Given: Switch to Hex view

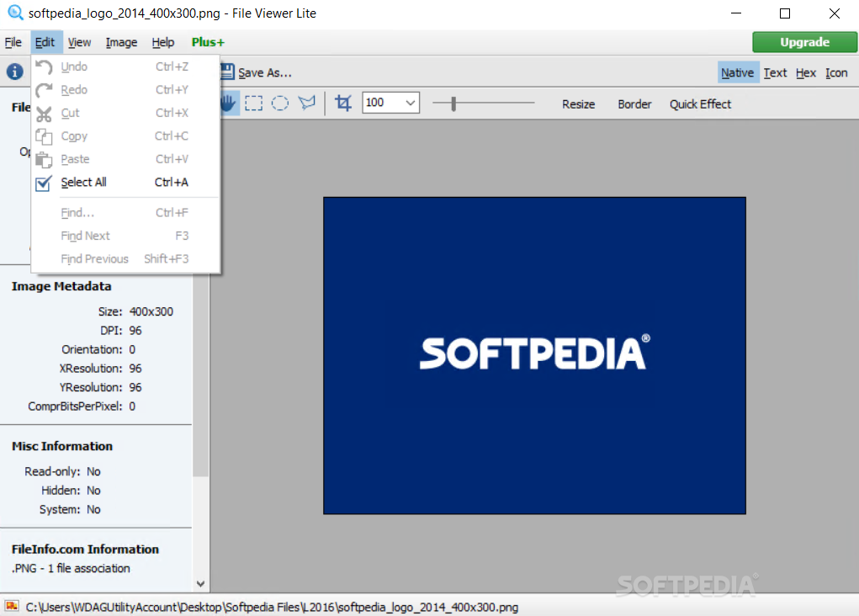Looking at the screenshot, I should tap(806, 72).
